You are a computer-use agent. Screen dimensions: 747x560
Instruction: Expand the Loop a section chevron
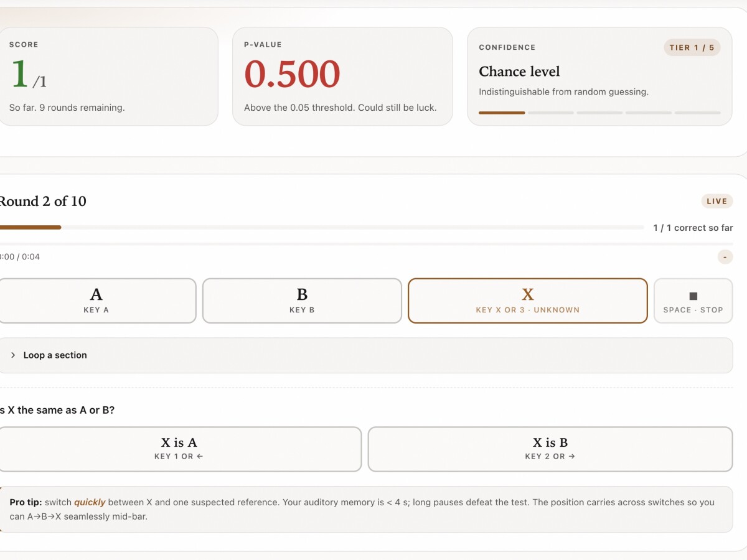13,355
